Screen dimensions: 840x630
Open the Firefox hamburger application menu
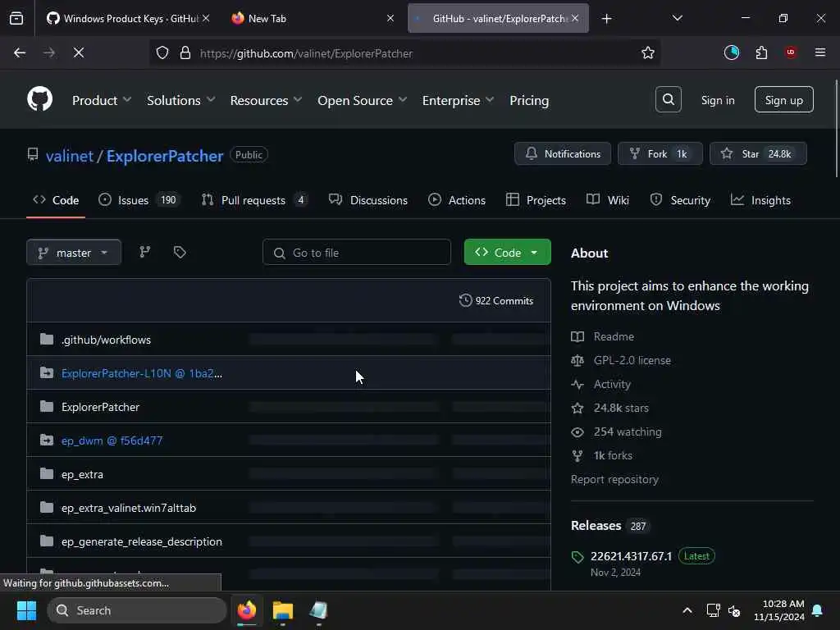(819, 52)
